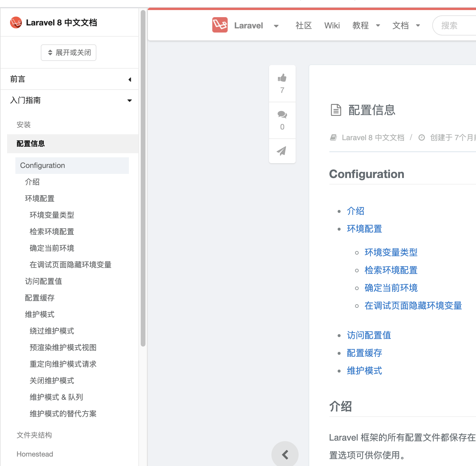Screen dimensions: 476x466
Task: Select Configuration in sidebar outline
Action: click(72, 166)
